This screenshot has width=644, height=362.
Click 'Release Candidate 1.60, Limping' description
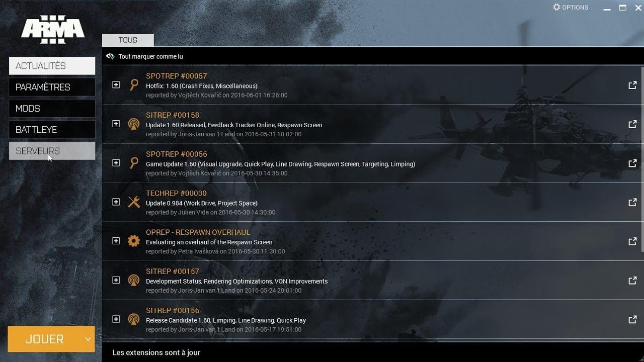point(226,320)
